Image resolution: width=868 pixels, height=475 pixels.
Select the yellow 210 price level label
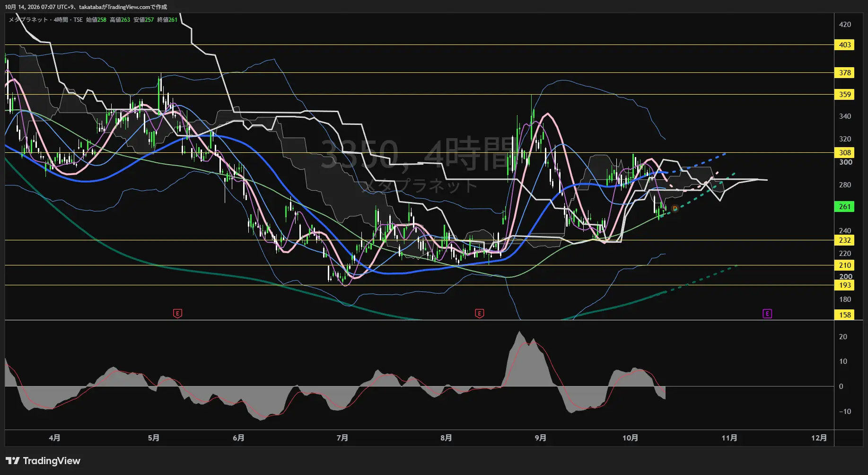click(845, 265)
